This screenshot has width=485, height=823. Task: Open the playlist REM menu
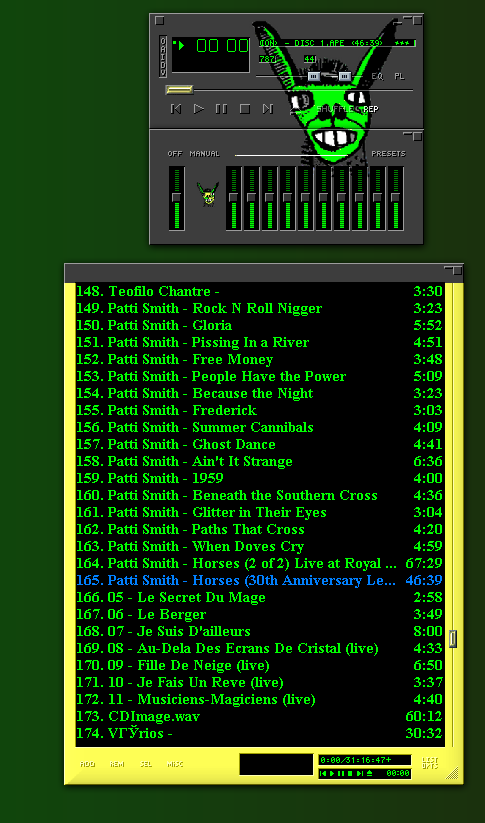[x=117, y=764]
